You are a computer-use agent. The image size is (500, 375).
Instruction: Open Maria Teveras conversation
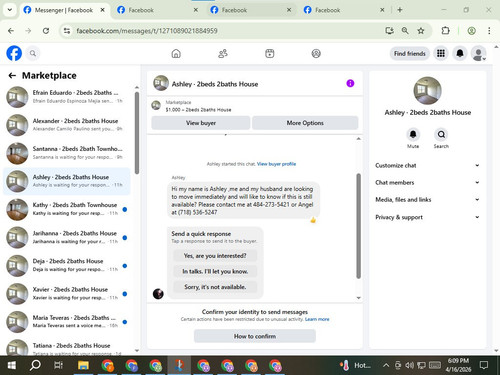(67, 322)
